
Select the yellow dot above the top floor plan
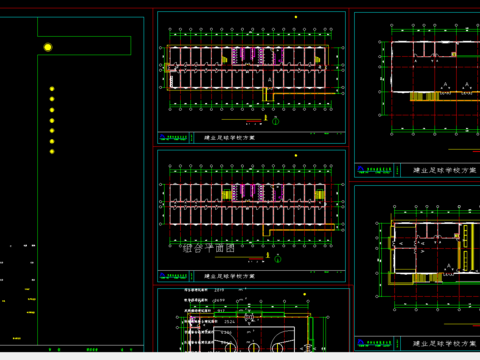(x=296, y=17)
